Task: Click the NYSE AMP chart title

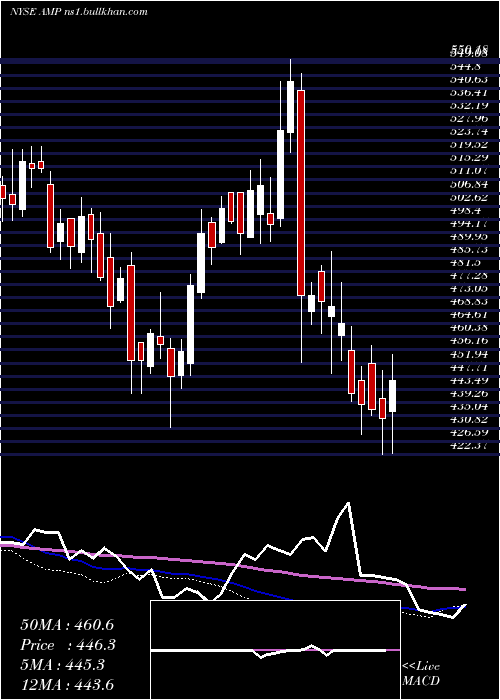Action: pos(79,12)
